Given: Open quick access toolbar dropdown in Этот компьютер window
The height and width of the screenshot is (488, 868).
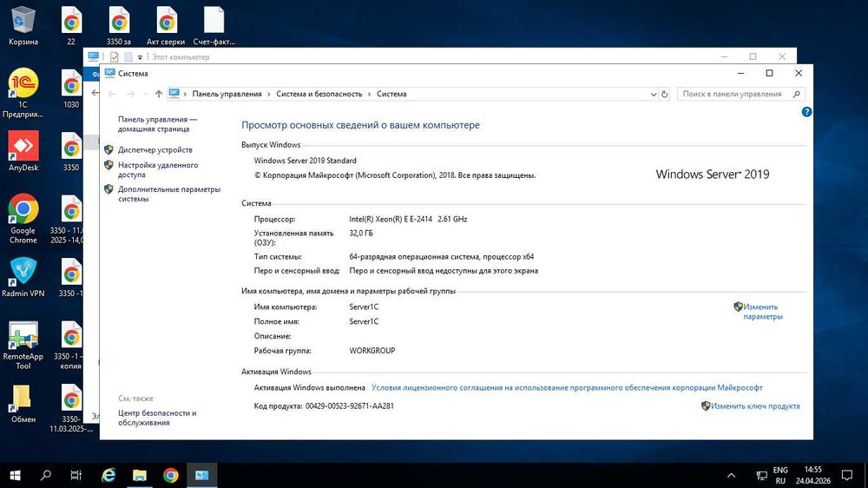Looking at the screenshot, I should coord(140,57).
